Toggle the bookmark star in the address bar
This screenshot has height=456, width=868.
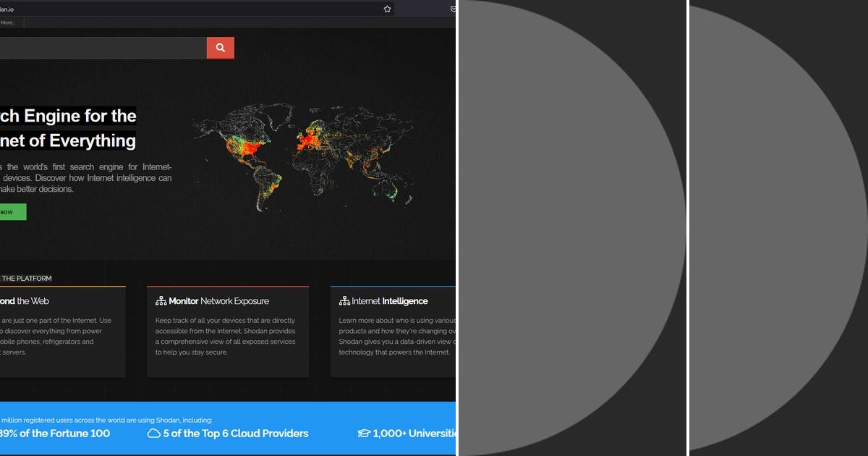(x=387, y=9)
